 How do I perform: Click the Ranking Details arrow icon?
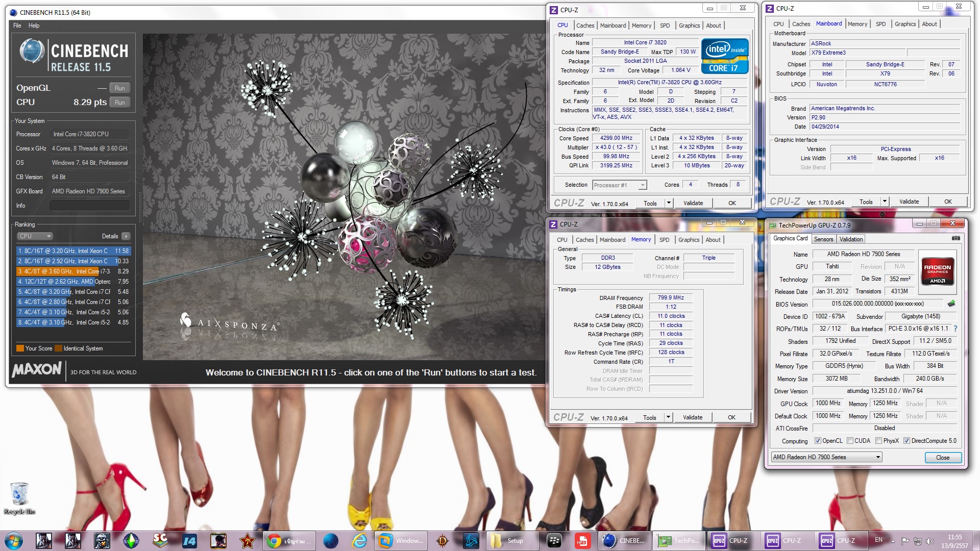tap(126, 236)
